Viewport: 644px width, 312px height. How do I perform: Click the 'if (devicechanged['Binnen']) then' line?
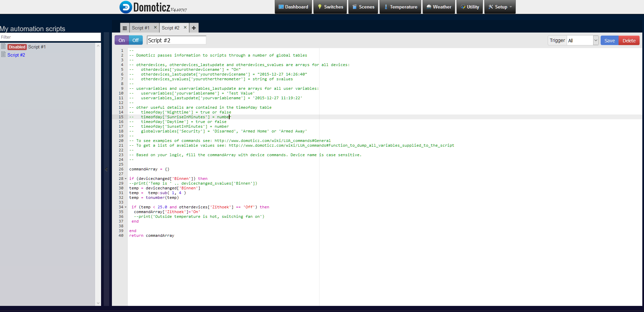click(x=168, y=179)
